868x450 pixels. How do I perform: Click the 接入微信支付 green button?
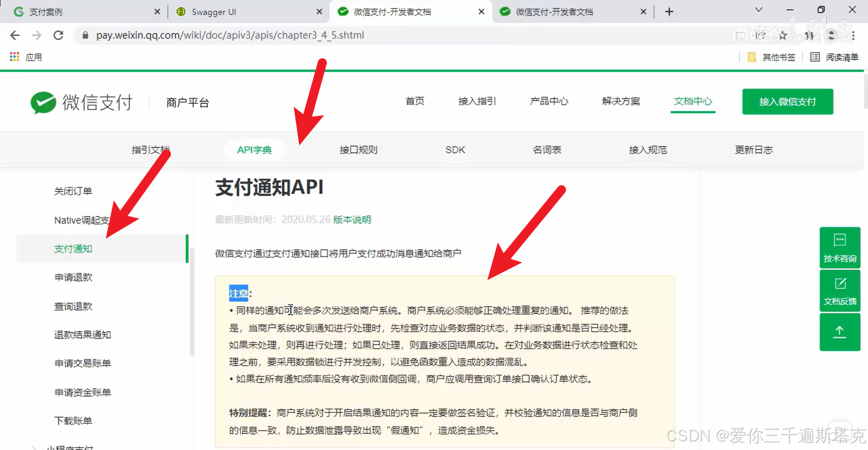788,102
